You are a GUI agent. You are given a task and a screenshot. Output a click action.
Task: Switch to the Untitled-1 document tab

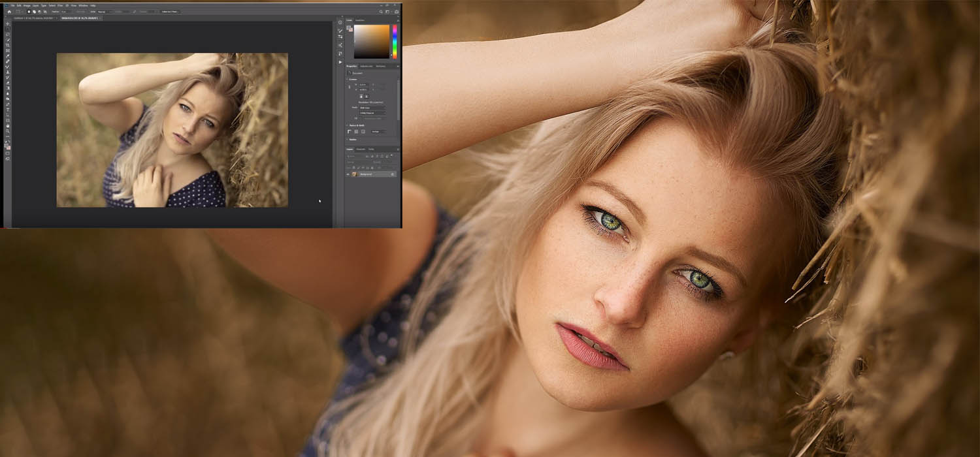pos(34,18)
